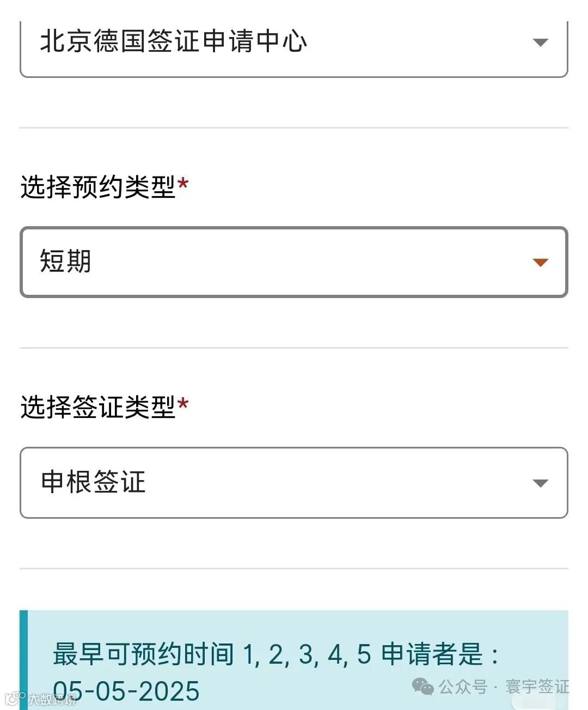The height and width of the screenshot is (710, 588).
Task: Click the arrow on the visa center dropdown
Action: (x=540, y=43)
